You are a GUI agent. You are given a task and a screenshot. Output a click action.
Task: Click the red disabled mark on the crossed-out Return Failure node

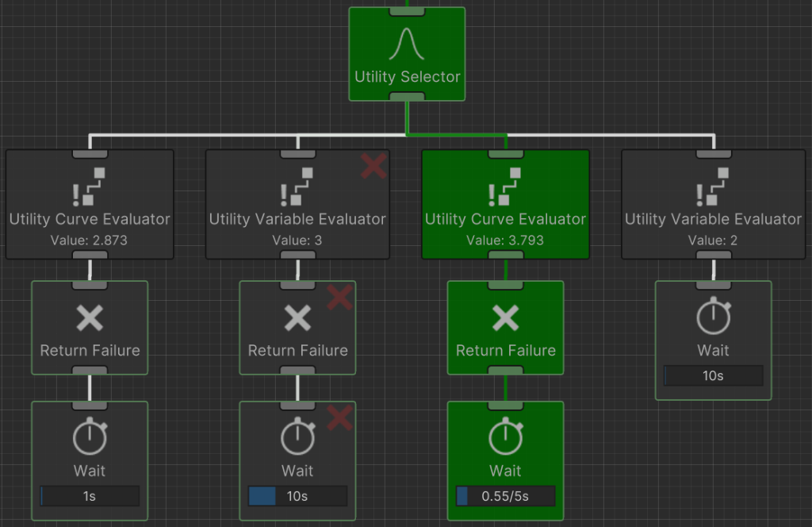pyautogui.click(x=339, y=298)
